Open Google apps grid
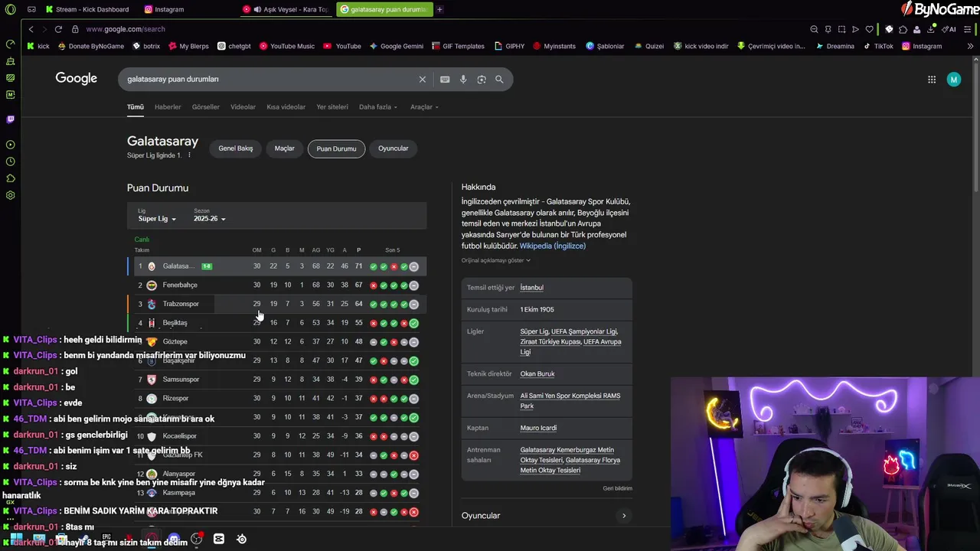980x551 pixels. 932,79
